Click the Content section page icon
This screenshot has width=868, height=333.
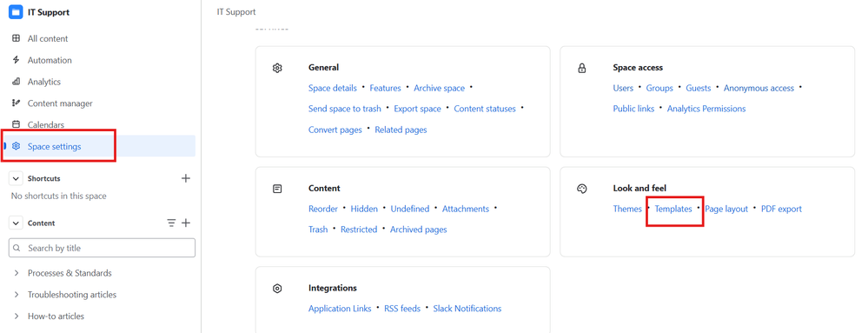click(277, 189)
